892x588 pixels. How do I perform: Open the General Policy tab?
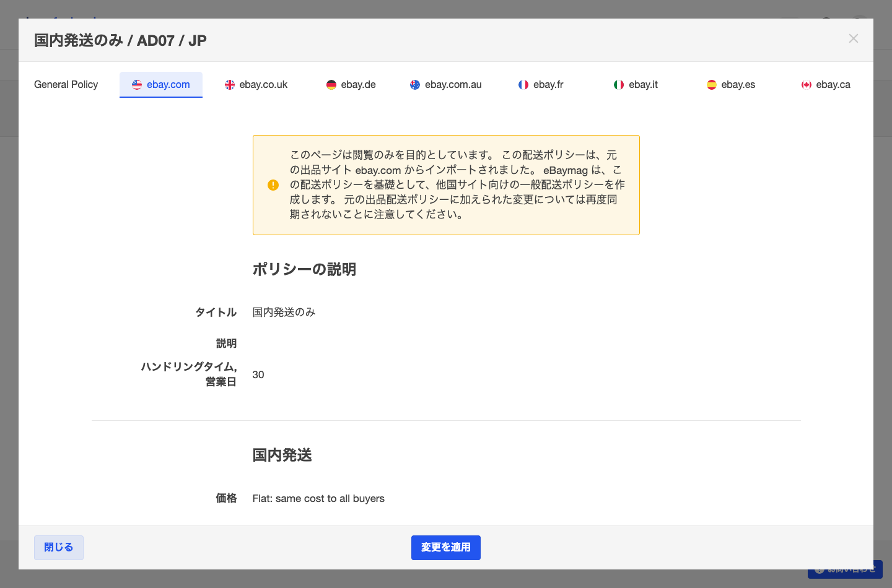click(x=66, y=85)
